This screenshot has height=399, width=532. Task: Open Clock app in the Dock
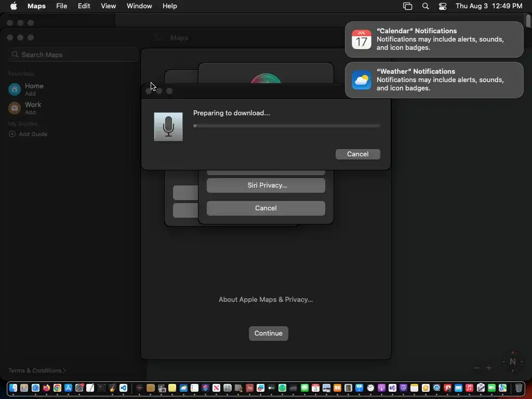click(x=370, y=388)
